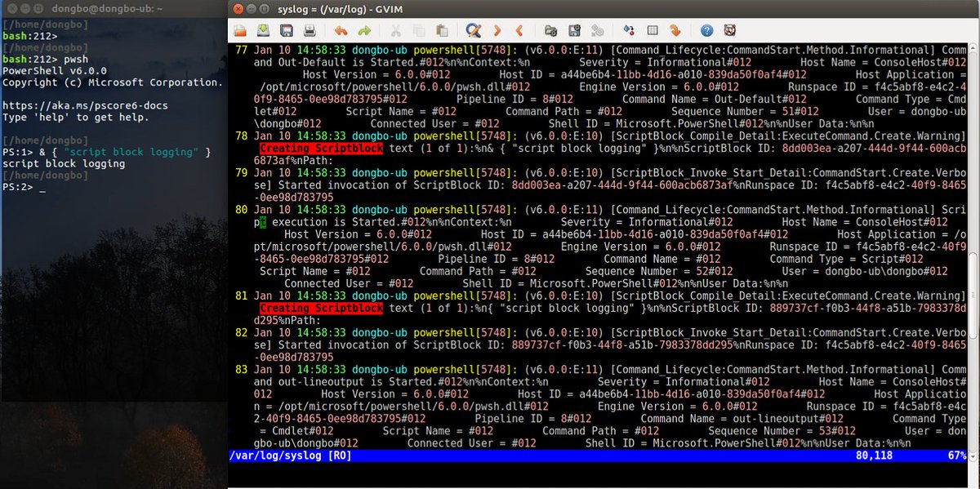Click the Cut scissors icon
Screen dimensions: 980x489
click(395, 31)
